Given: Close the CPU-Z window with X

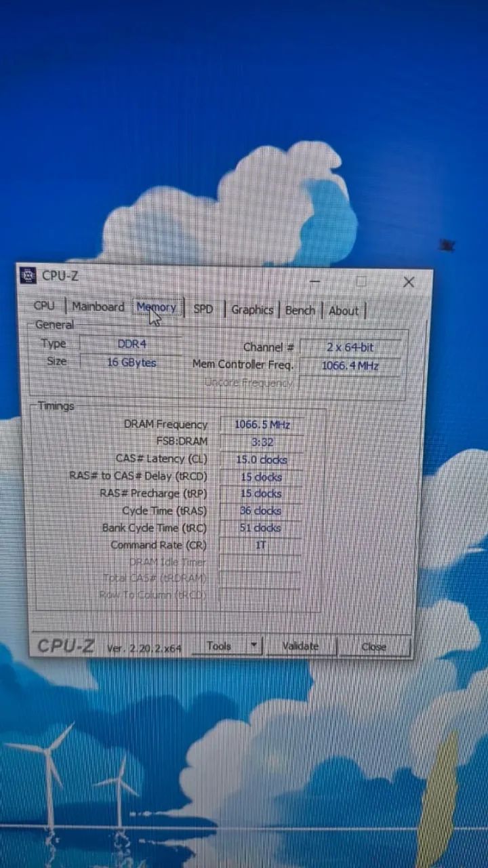Looking at the screenshot, I should click(408, 282).
